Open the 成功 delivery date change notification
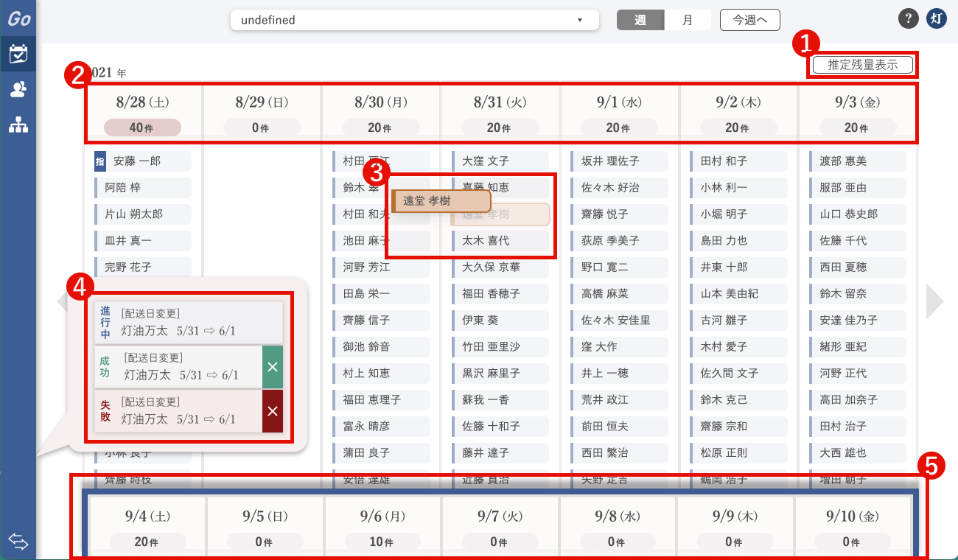Screen dimensions: 958x560 click(178, 367)
